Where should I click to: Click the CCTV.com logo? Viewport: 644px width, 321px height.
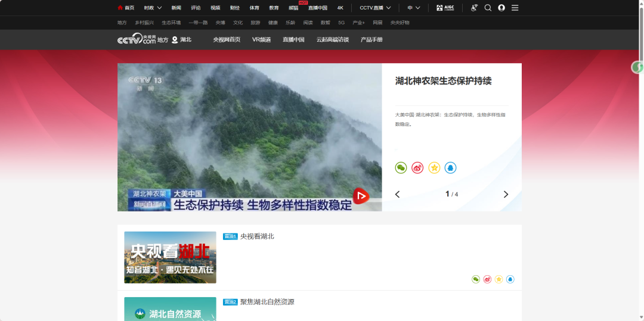coord(137,39)
